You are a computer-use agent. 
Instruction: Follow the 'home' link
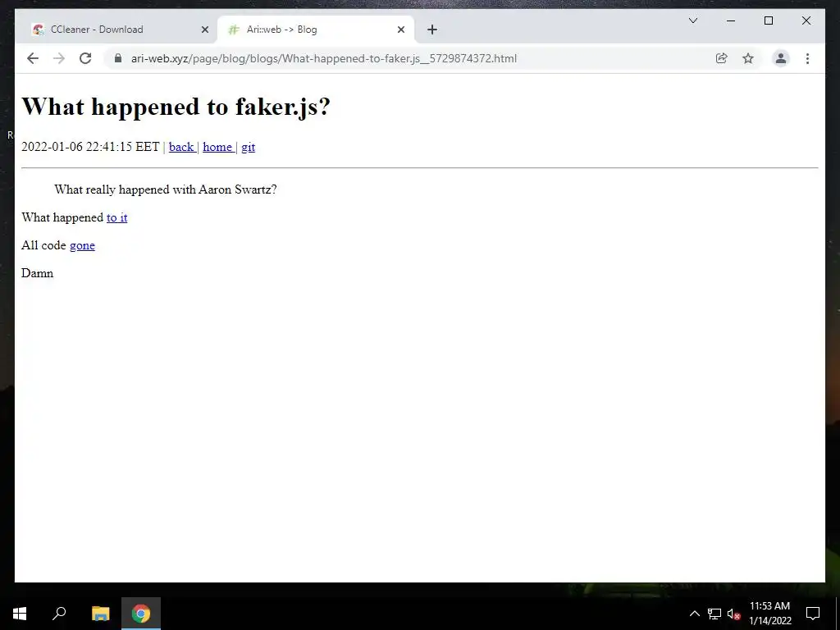click(217, 147)
